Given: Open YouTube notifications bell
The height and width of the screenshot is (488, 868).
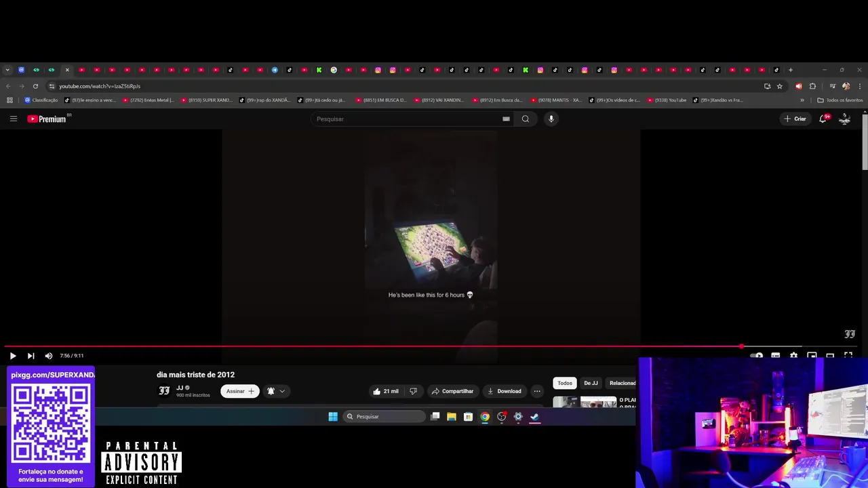Looking at the screenshot, I should click(x=823, y=119).
